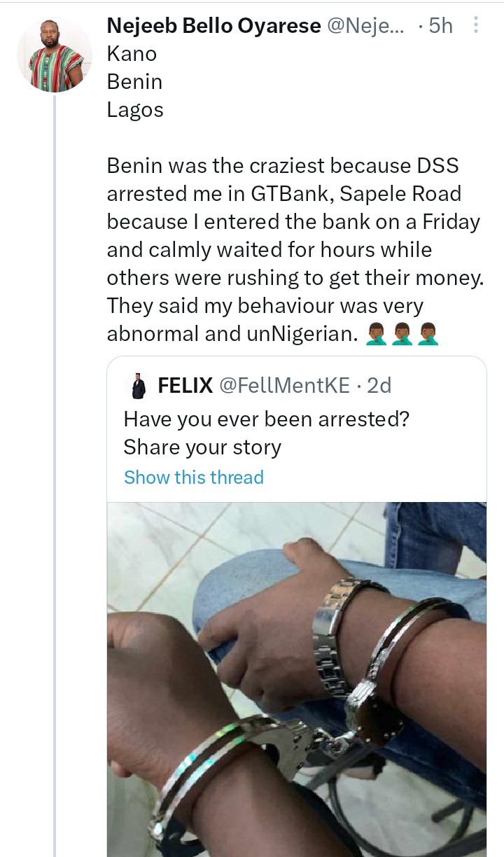Open Nejeeb Bello Oyarese's profile picture

click(55, 55)
